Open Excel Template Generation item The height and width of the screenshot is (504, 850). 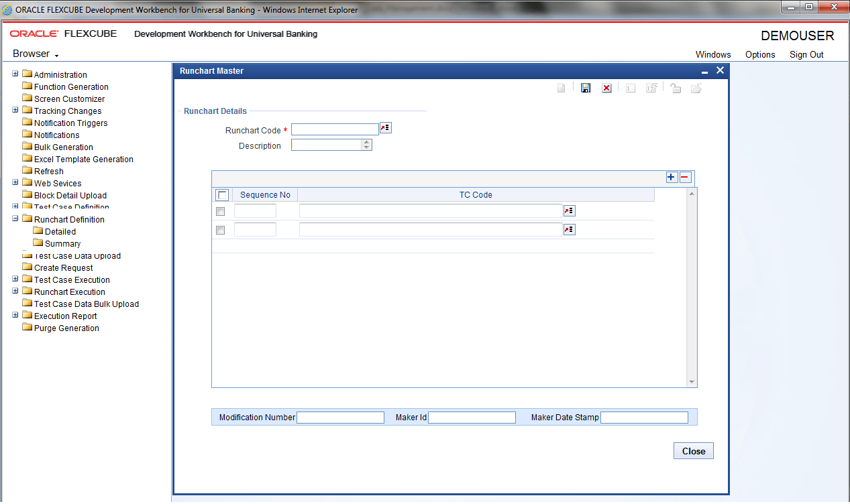click(84, 159)
